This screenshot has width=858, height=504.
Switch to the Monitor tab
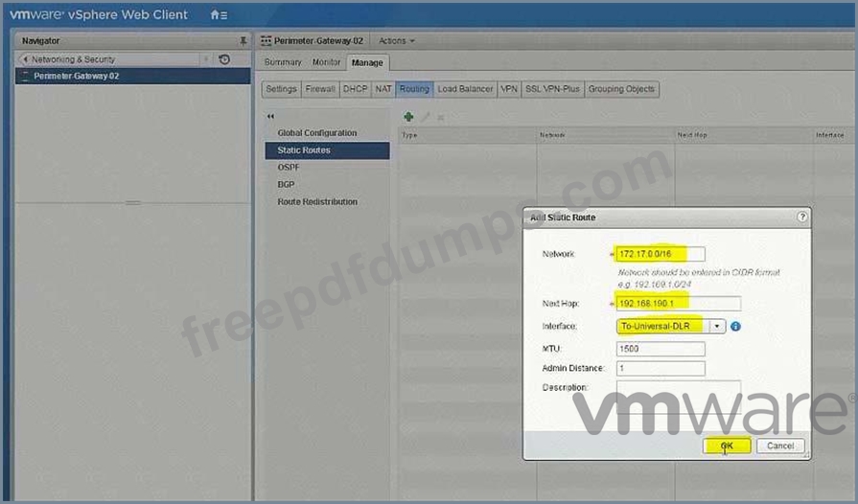click(x=327, y=62)
